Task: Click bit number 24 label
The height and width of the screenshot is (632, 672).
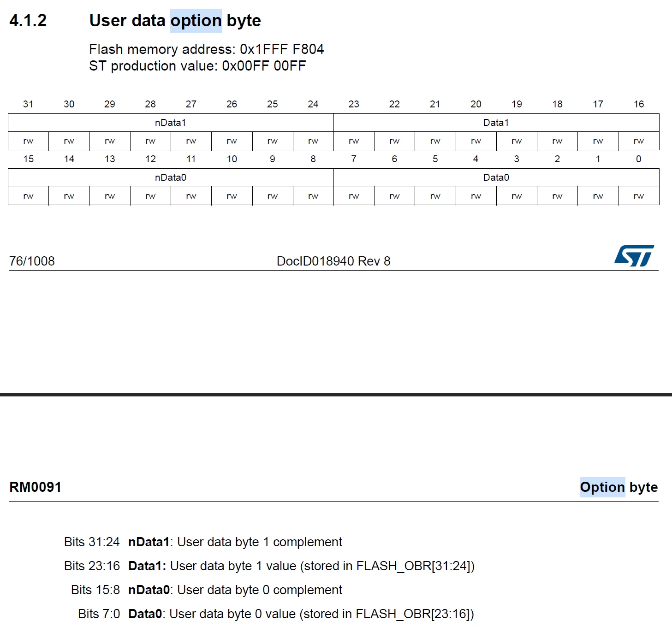Action: click(313, 104)
